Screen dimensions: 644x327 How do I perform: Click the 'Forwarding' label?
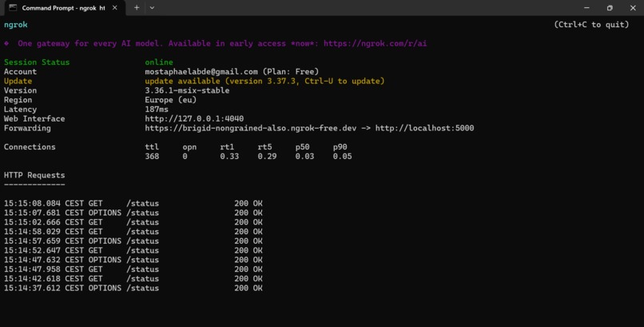tap(27, 128)
